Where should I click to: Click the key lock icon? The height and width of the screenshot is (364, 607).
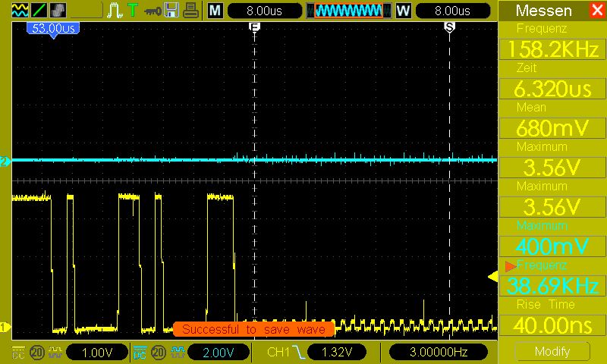point(154,11)
